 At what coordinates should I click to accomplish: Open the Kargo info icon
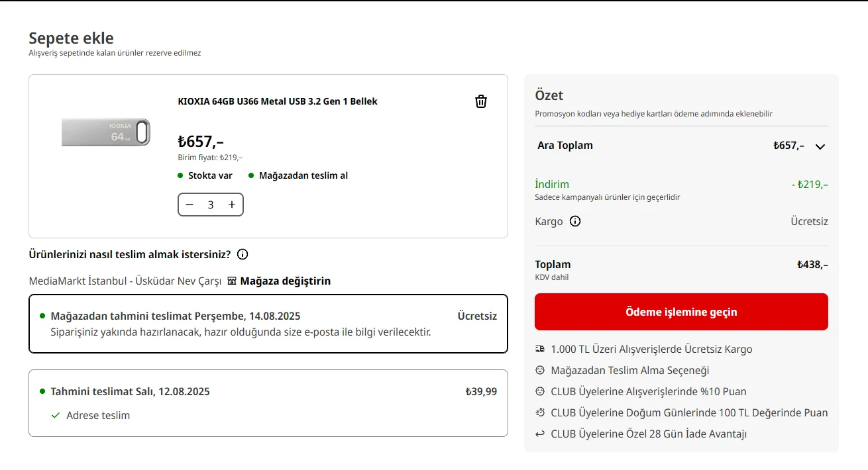[x=575, y=221]
